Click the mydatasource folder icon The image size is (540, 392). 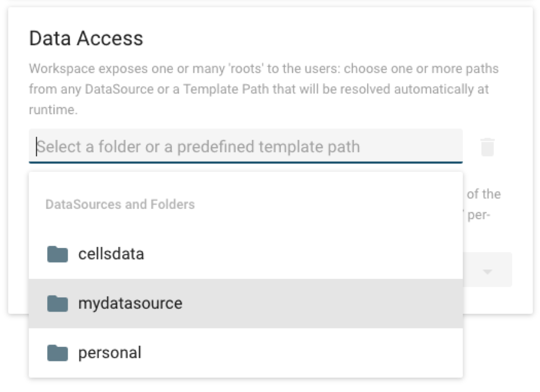click(57, 304)
